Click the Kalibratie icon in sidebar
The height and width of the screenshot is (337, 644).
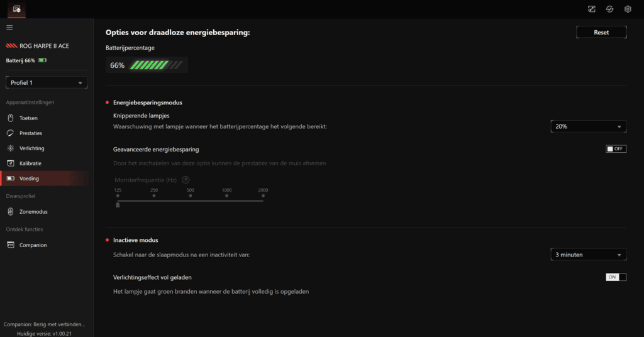click(11, 163)
